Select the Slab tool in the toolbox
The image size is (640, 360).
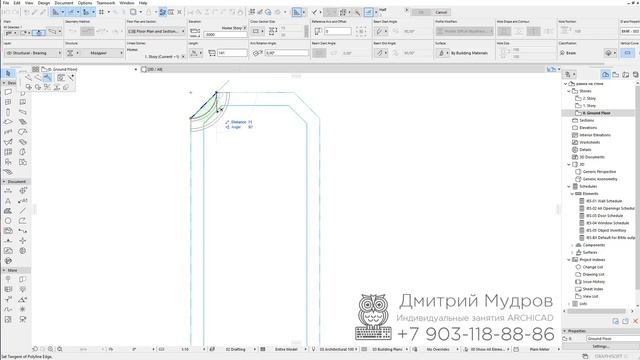coord(8,122)
